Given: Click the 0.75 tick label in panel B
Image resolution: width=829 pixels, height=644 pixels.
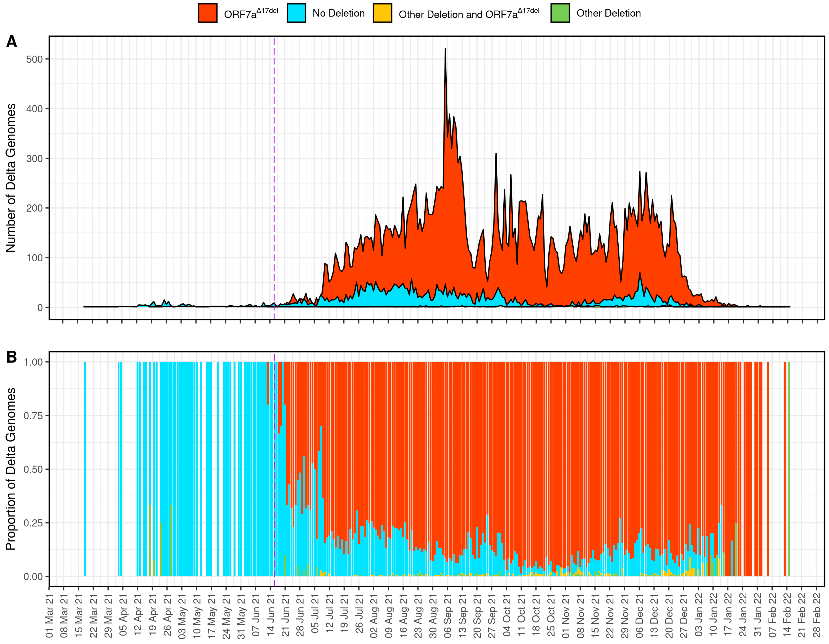Looking at the screenshot, I should 33,416.
